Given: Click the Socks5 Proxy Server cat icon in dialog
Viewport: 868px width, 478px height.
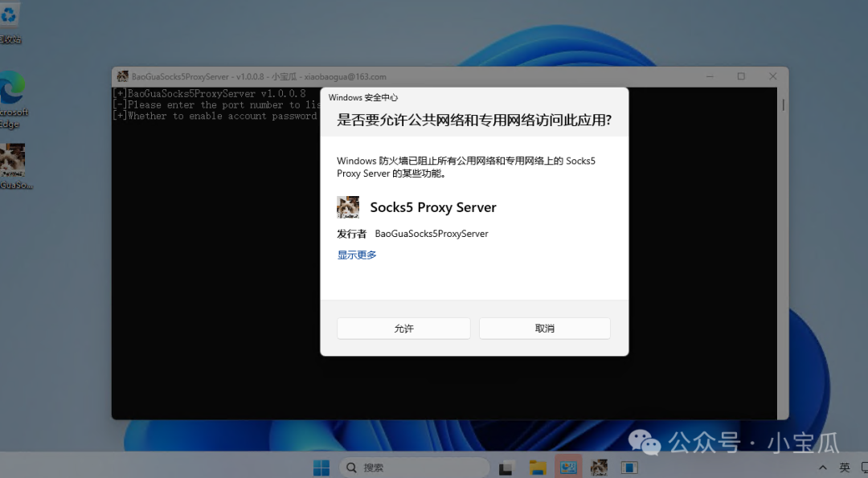Looking at the screenshot, I should [x=348, y=207].
